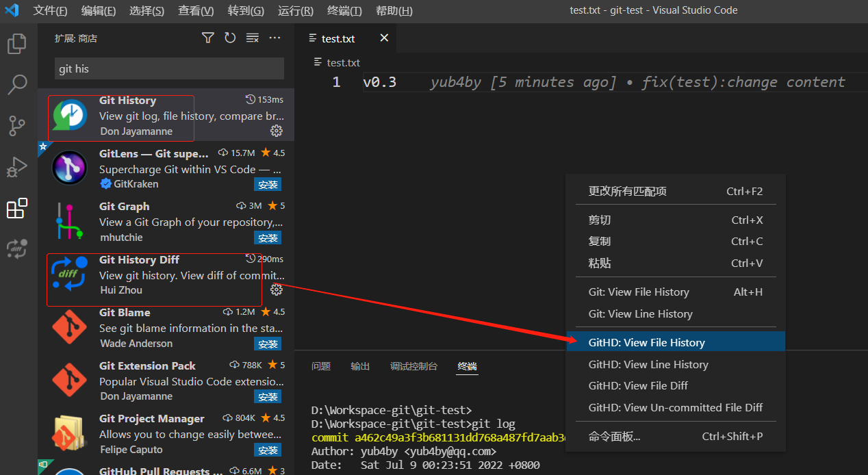Select the Git Project Manager icon
This screenshot has width=868, height=475.
tap(70, 433)
